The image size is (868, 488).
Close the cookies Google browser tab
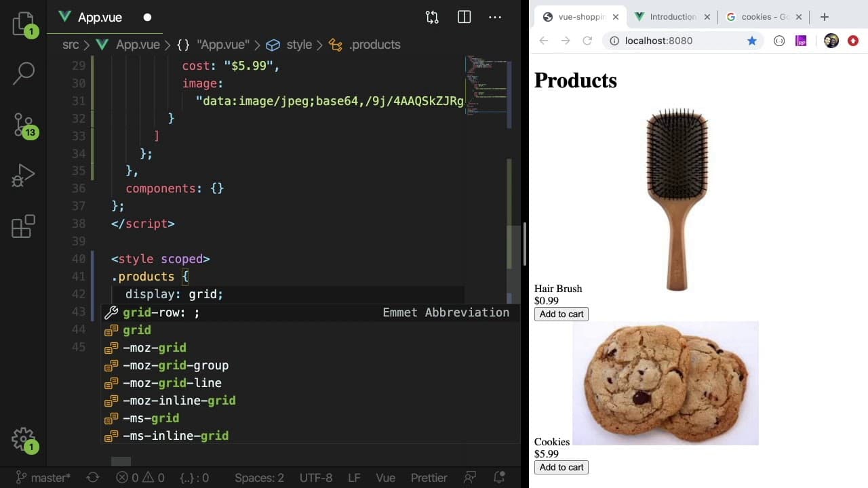pyautogui.click(x=799, y=17)
